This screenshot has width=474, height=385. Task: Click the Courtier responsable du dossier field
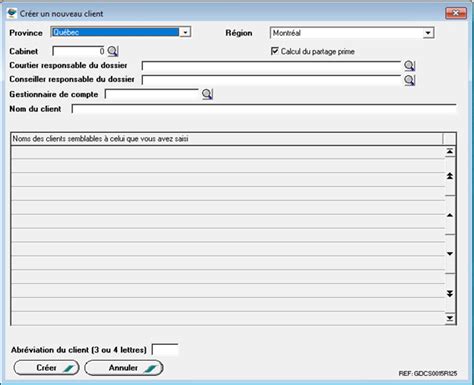click(272, 66)
